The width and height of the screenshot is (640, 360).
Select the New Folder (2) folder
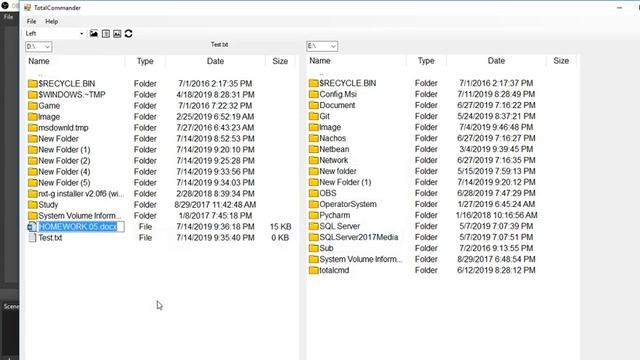tap(59, 161)
